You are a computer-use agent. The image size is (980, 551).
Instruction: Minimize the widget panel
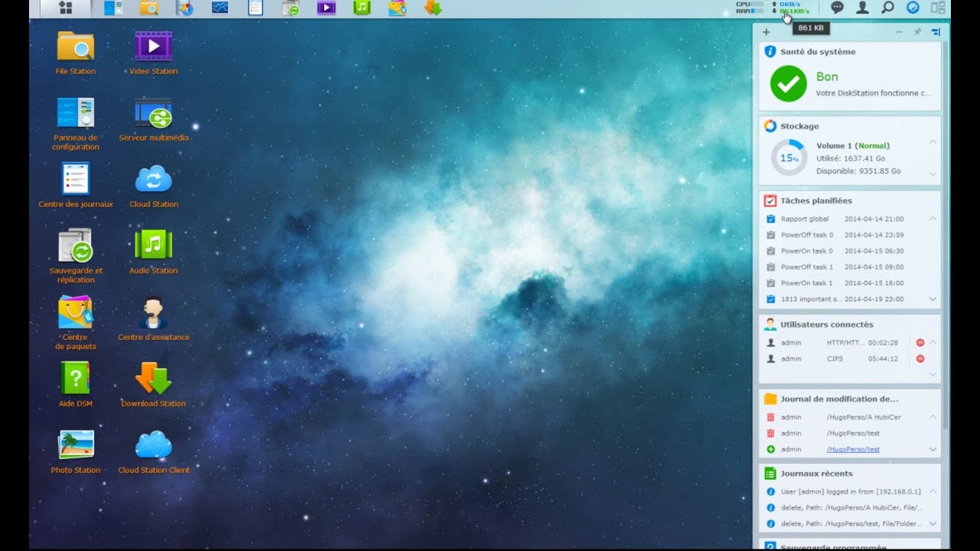coord(899,32)
